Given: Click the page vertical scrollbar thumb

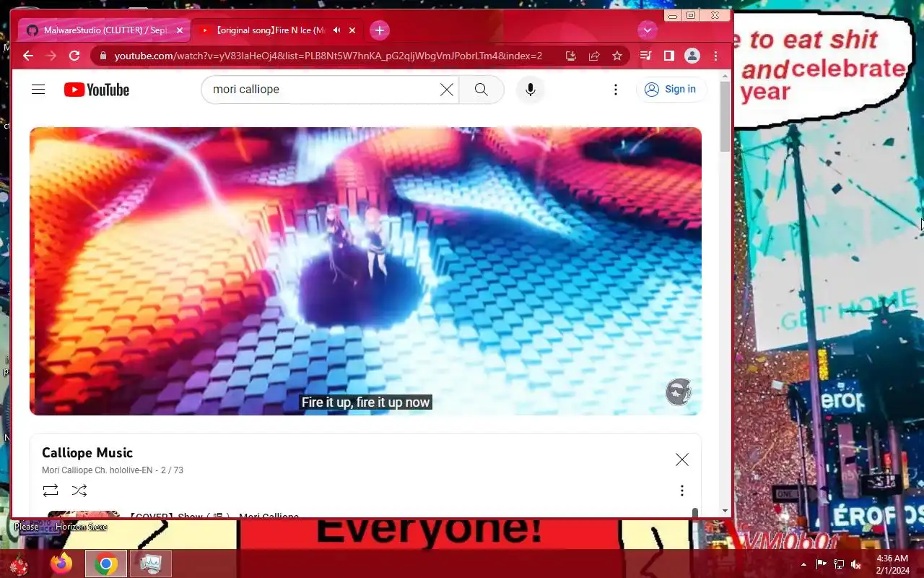Looking at the screenshot, I should pos(725,116).
